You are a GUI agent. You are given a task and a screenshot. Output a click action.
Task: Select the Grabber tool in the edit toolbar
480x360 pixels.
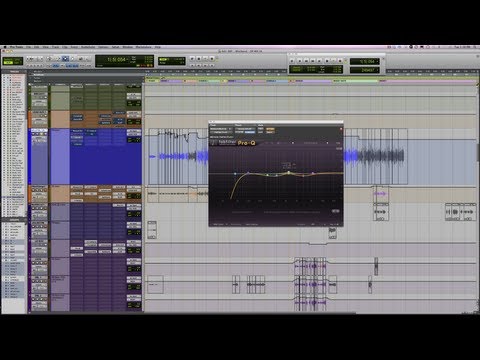tap(73, 59)
